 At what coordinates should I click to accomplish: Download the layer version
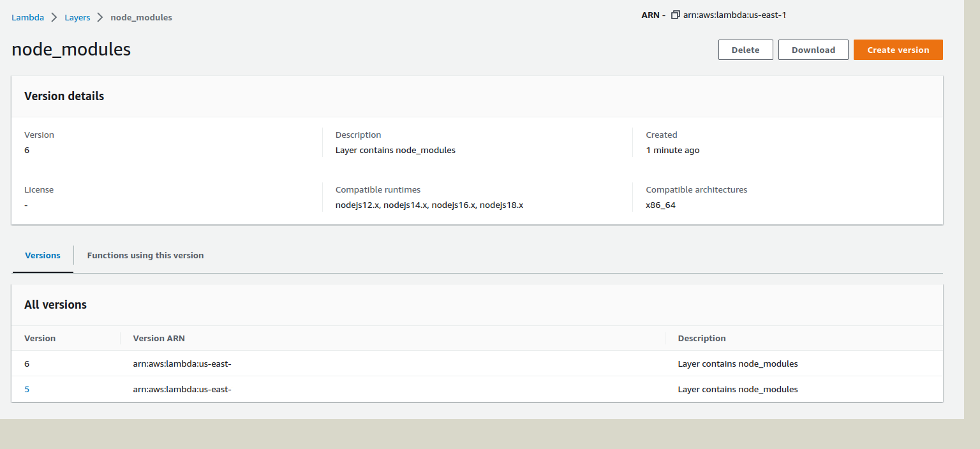coord(813,50)
